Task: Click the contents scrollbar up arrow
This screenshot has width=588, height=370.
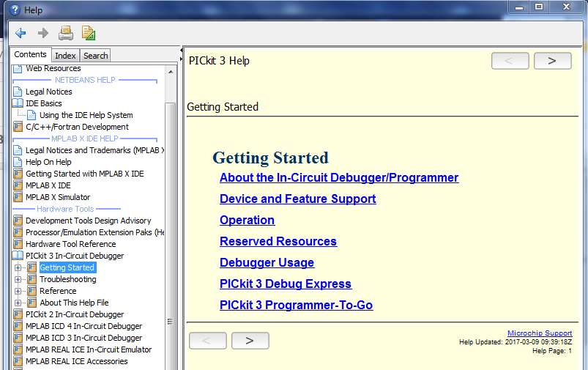Action: point(171,72)
